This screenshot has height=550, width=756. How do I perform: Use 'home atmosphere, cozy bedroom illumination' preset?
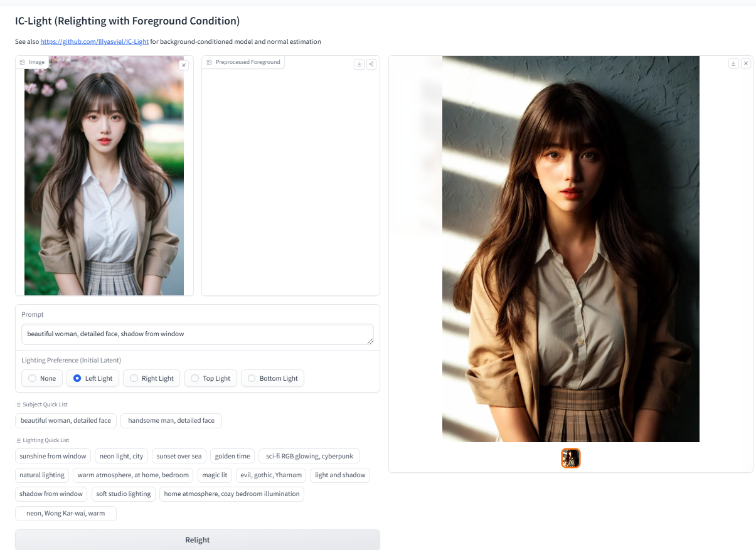(232, 494)
